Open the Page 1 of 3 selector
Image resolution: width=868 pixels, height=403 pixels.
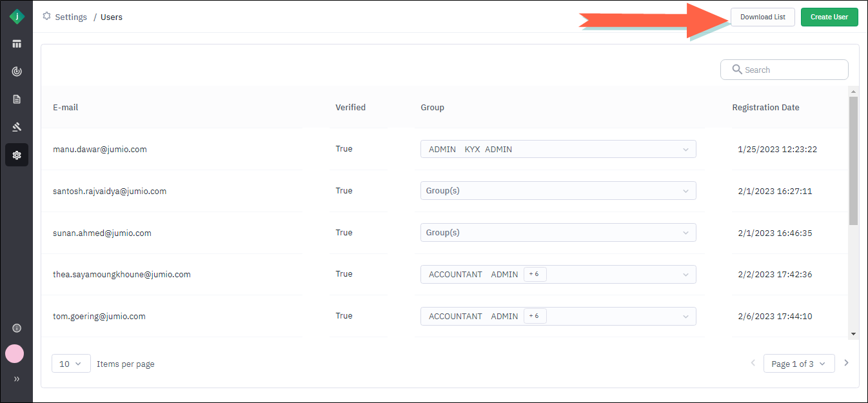pyautogui.click(x=798, y=364)
